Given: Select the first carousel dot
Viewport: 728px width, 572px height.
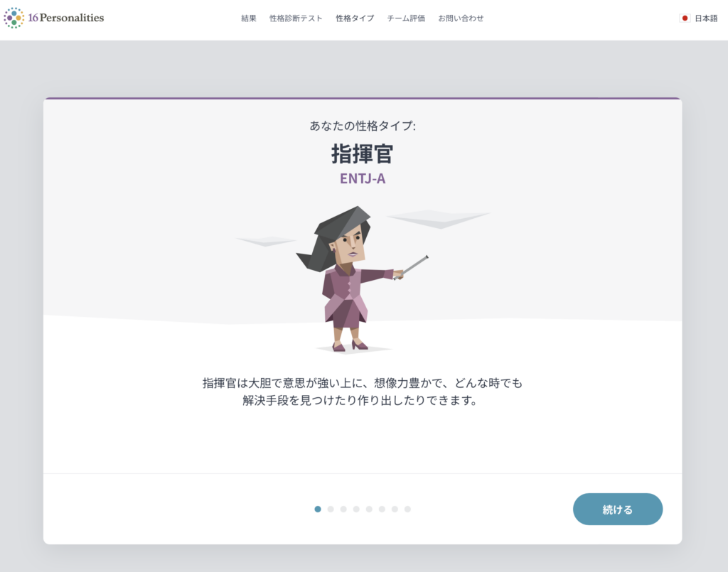Looking at the screenshot, I should 317,509.
